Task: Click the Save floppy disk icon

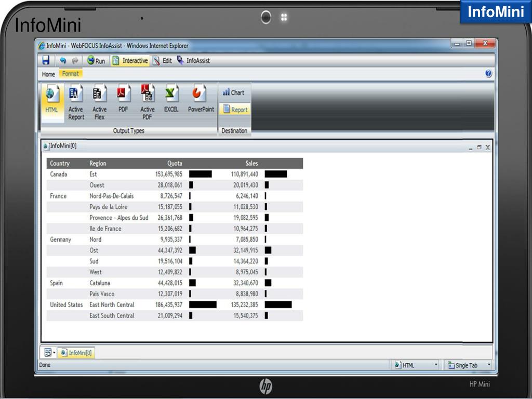Action: (46, 60)
